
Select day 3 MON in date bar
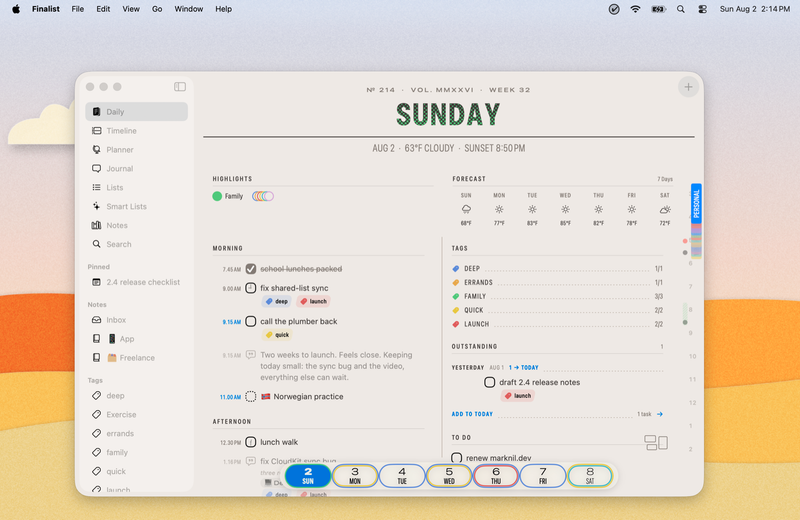point(355,476)
